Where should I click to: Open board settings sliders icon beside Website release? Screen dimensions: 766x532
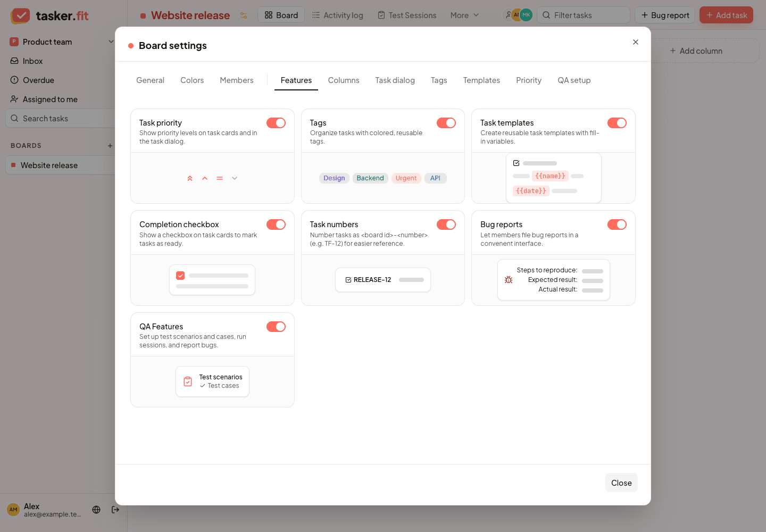(x=244, y=15)
